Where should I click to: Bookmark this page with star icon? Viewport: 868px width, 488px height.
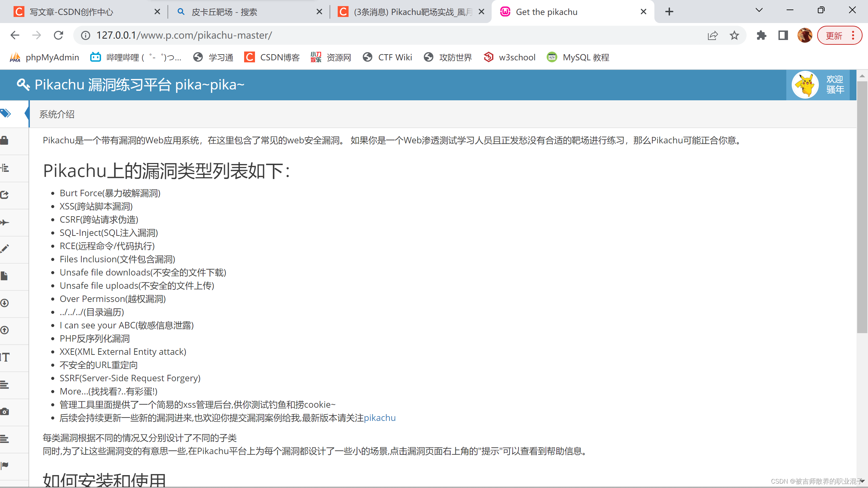734,35
